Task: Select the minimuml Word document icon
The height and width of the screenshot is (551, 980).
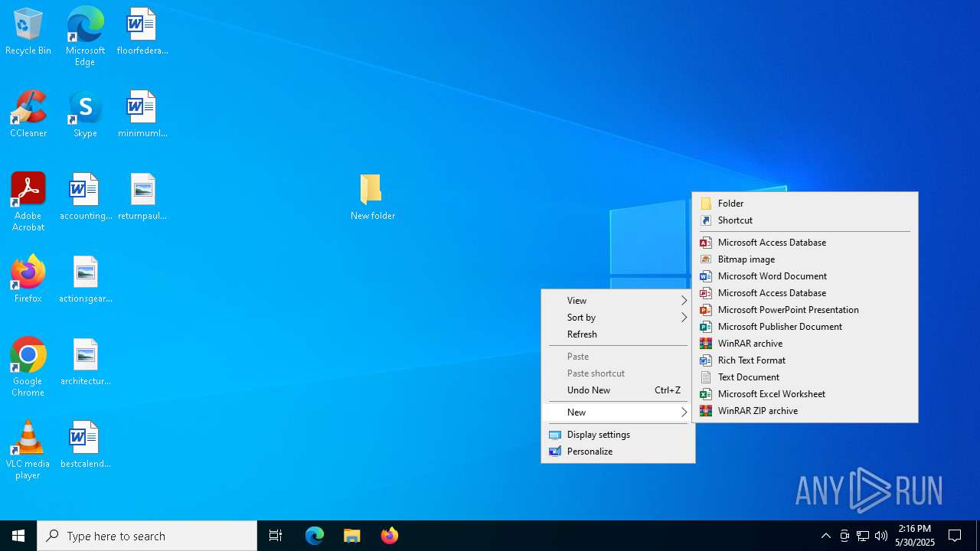Action: coord(142,115)
